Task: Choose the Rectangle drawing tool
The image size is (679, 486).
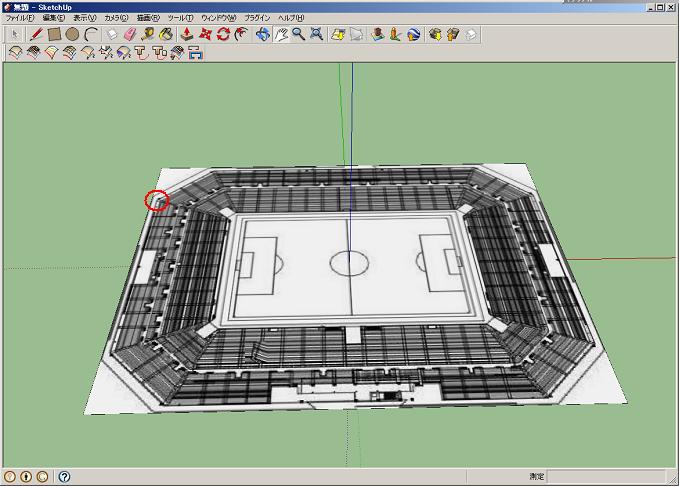Action: 55,34
